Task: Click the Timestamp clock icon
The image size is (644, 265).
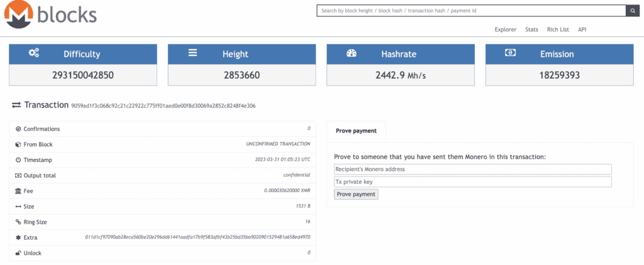Action: [x=18, y=160]
